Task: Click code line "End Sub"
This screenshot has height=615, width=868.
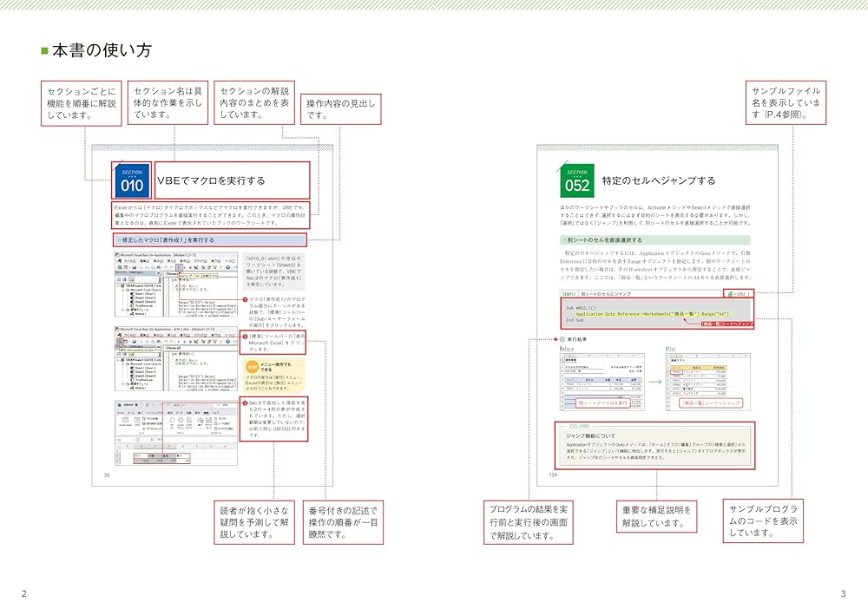Action: click(x=575, y=320)
